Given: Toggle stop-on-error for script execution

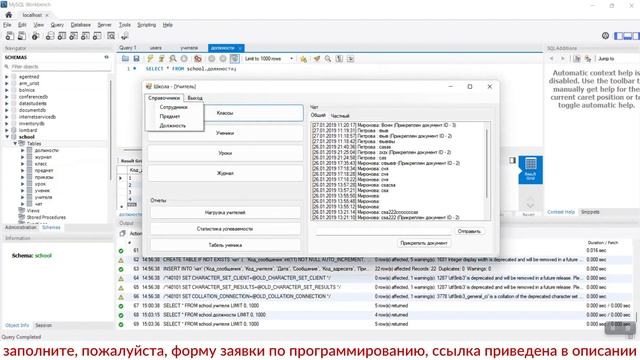Looking at the screenshot, I should [198, 59].
